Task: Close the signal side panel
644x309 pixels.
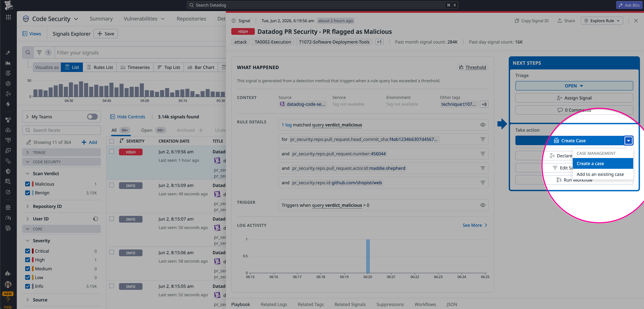Action: coord(636,21)
